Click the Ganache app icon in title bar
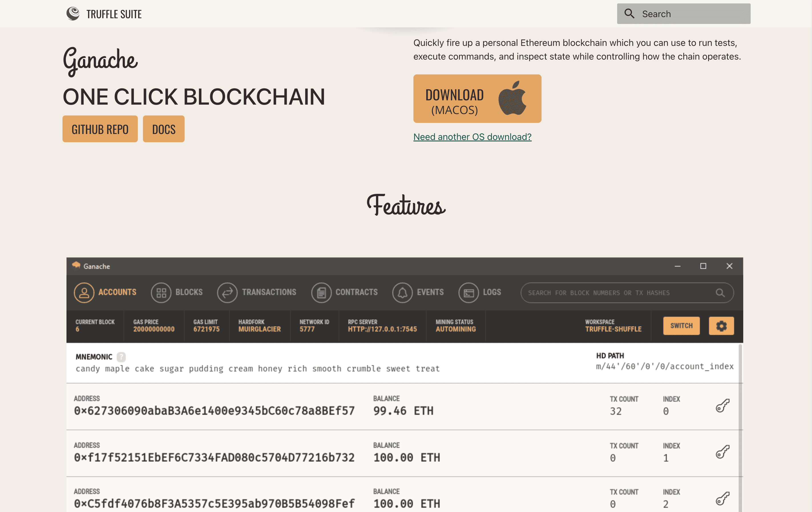 point(76,266)
